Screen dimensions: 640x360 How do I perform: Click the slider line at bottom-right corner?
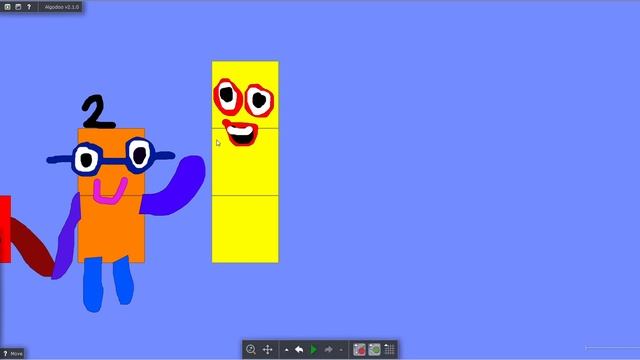coord(612,348)
